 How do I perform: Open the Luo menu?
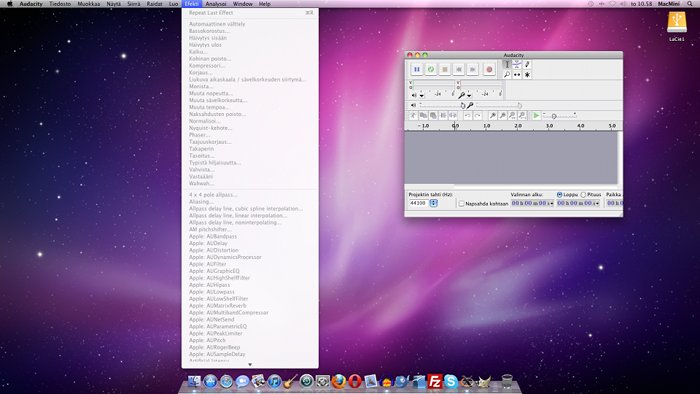click(x=174, y=4)
